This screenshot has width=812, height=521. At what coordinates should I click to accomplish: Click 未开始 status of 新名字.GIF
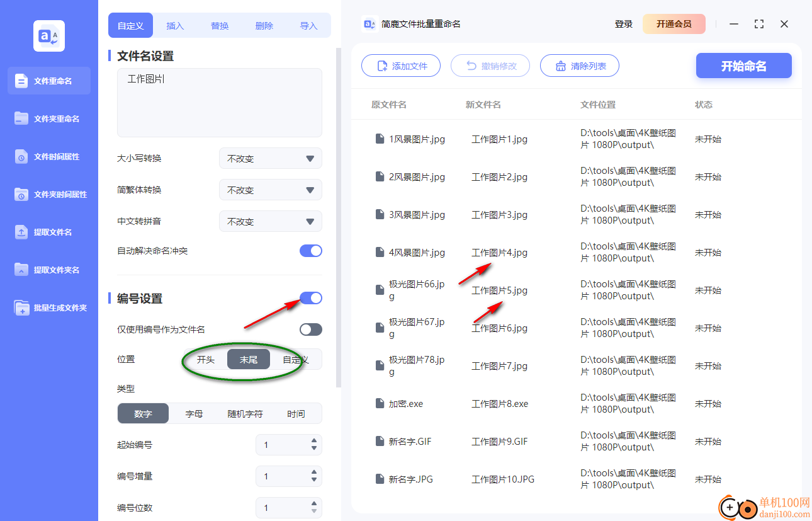pyautogui.click(x=708, y=441)
